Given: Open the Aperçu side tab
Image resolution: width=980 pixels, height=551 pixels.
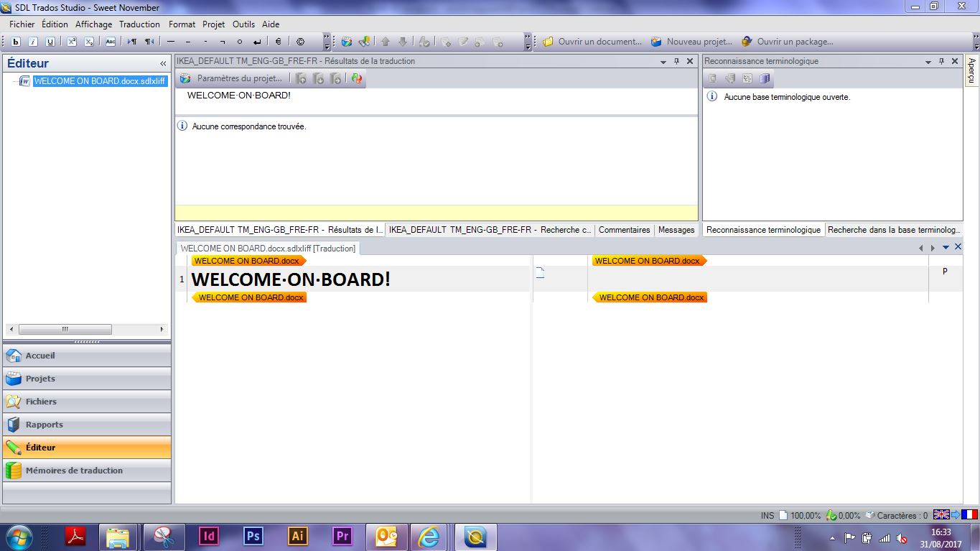Looking at the screenshot, I should [971, 70].
